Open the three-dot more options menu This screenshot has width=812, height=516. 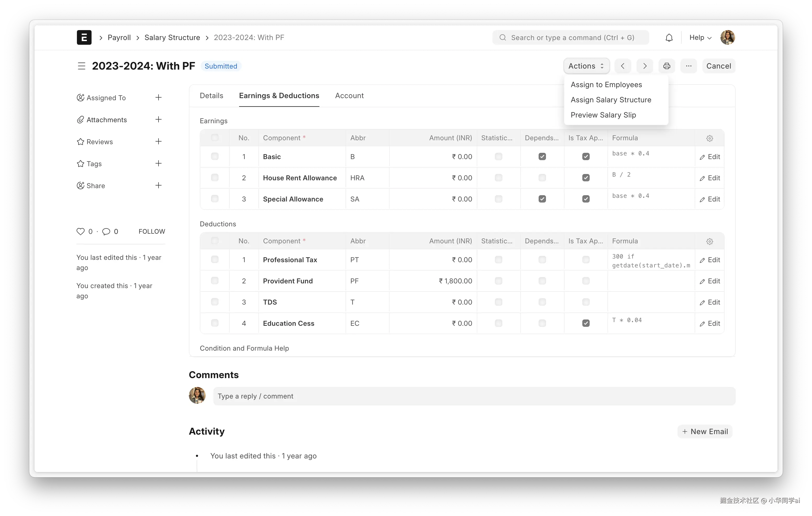[x=689, y=66]
